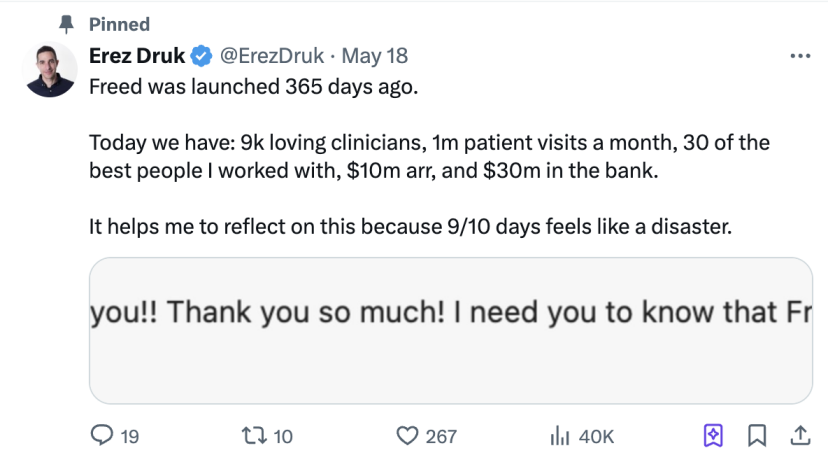Click the paragraph starting 'Today we have'
The image size is (828, 462).
click(429, 156)
